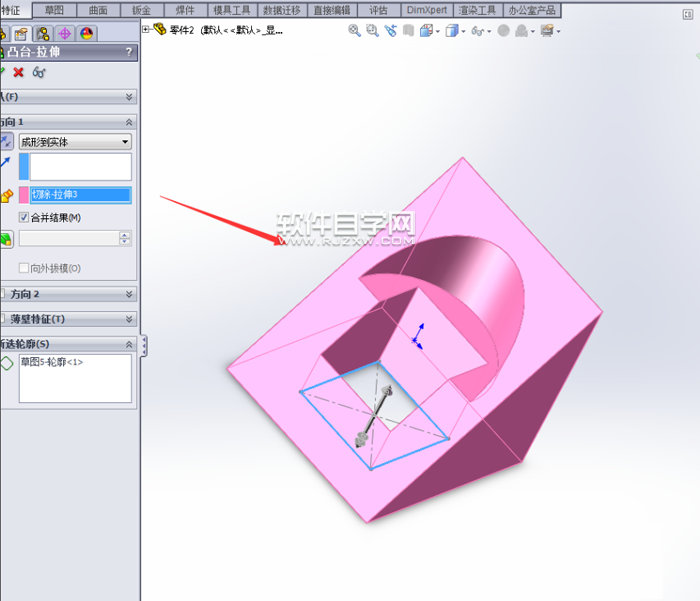Click the 零件2 part name in flyout tree

tap(182, 30)
